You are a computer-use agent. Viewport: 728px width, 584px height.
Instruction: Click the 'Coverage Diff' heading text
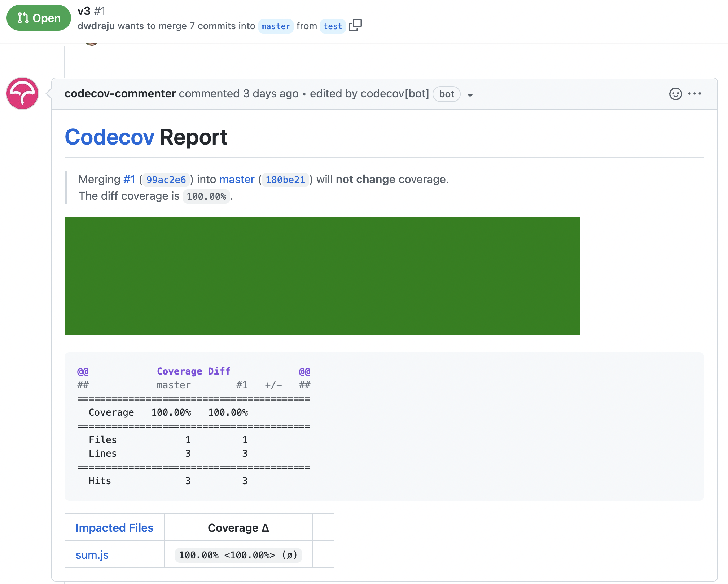click(x=194, y=371)
